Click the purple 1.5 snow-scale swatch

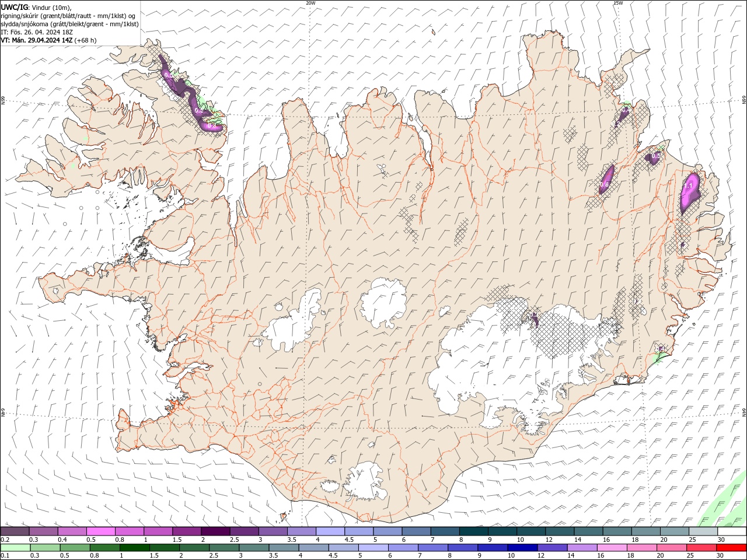click(x=187, y=531)
